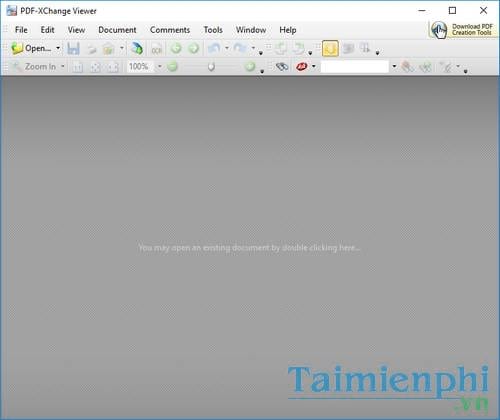
Task: Click the Rotate counter-clockwise icon
Action: coord(281,49)
